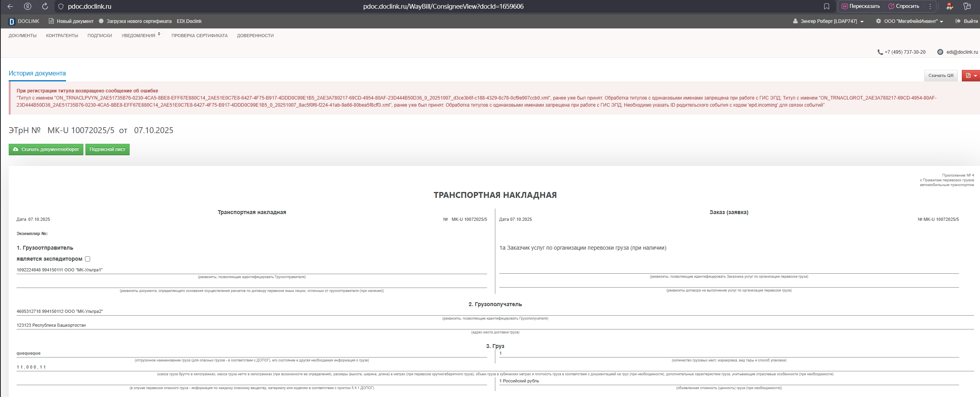Click the @ icon by edi@doclink.ru
Viewport: 980px width, 397px height.
pyautogui.click(x=940, y=52)
